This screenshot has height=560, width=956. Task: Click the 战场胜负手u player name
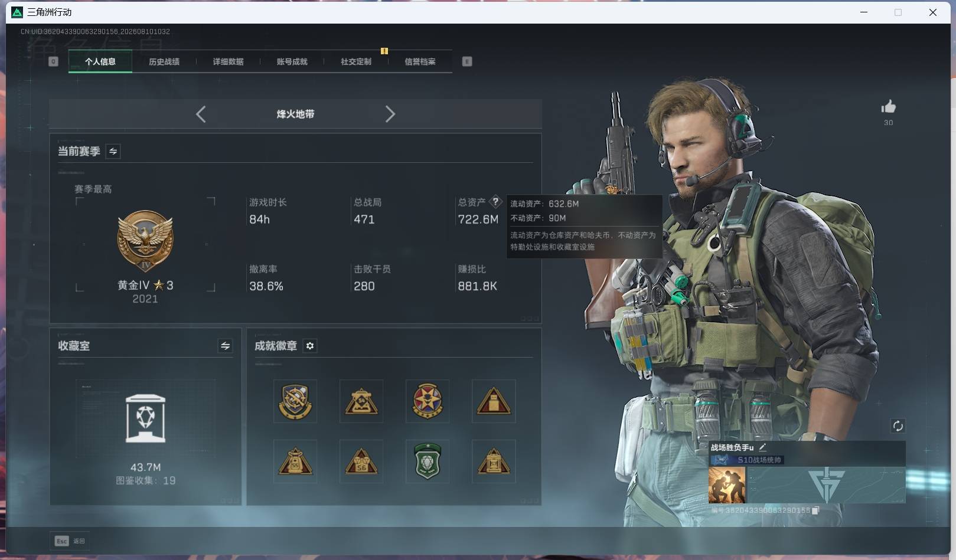pyautogui.click(x=732, y=447)
